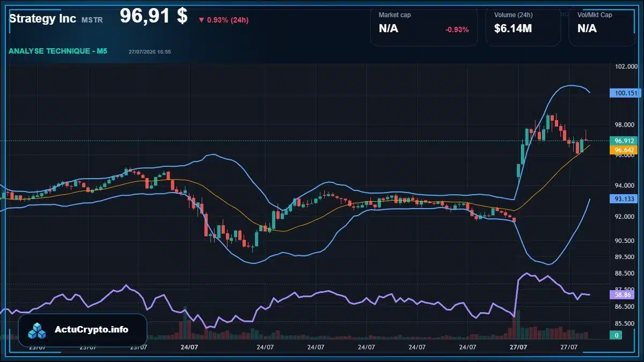Click the 86.500 axis label
The width and height of the screenshot is (644, 362).
(626, 307)
